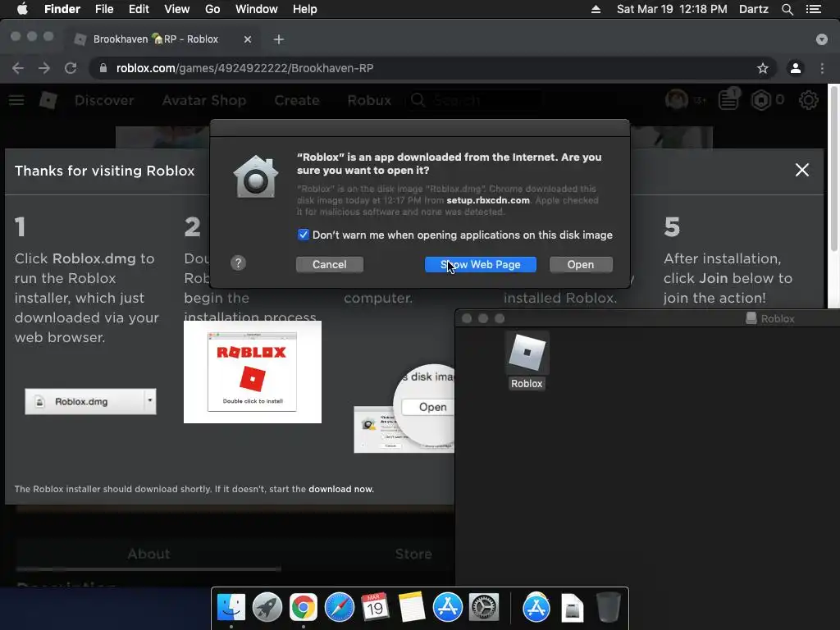Open Robux in Roblox navigation
This screenshot has width=840, height=630.
pos(369,100)
